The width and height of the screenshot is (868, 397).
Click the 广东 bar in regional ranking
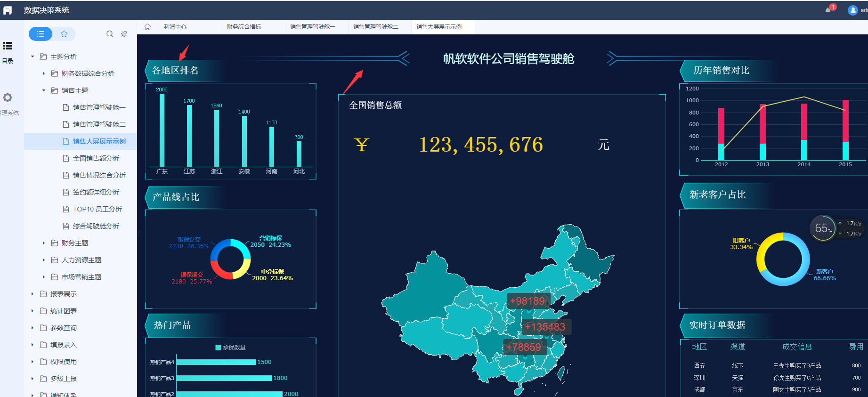(x=162, y=130)
